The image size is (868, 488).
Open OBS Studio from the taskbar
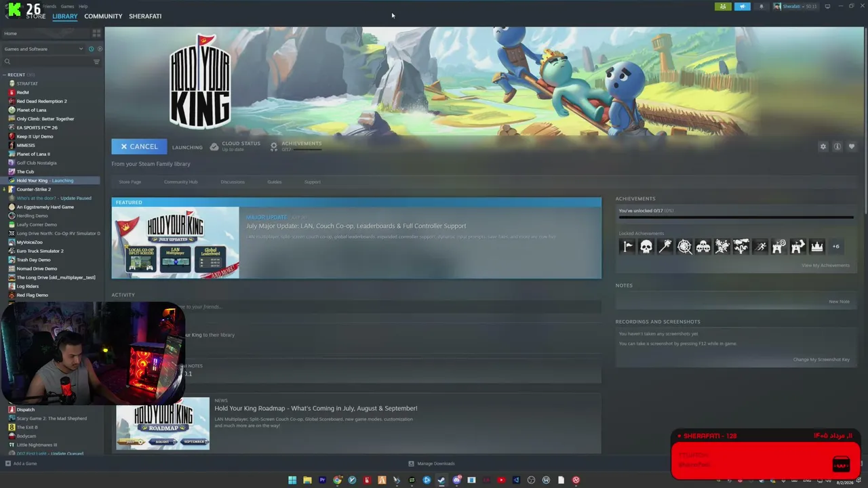click(x=531, y=480)
